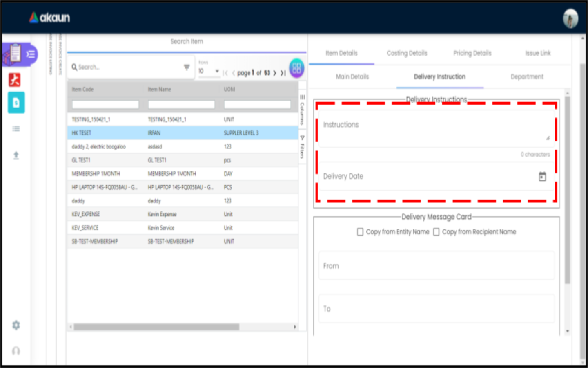Open the round grid apps button
588x368 pixels.
click(x=297, y=68)
